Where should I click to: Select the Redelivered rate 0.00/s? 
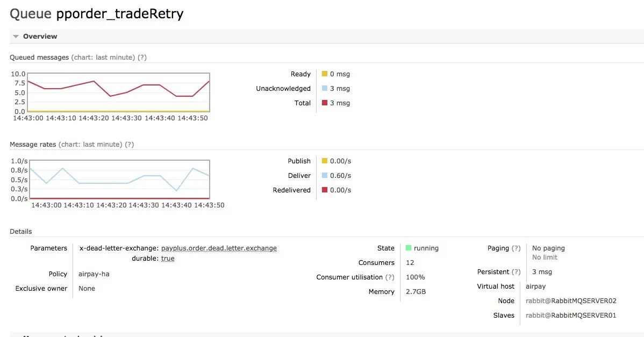tap(340, 190)
